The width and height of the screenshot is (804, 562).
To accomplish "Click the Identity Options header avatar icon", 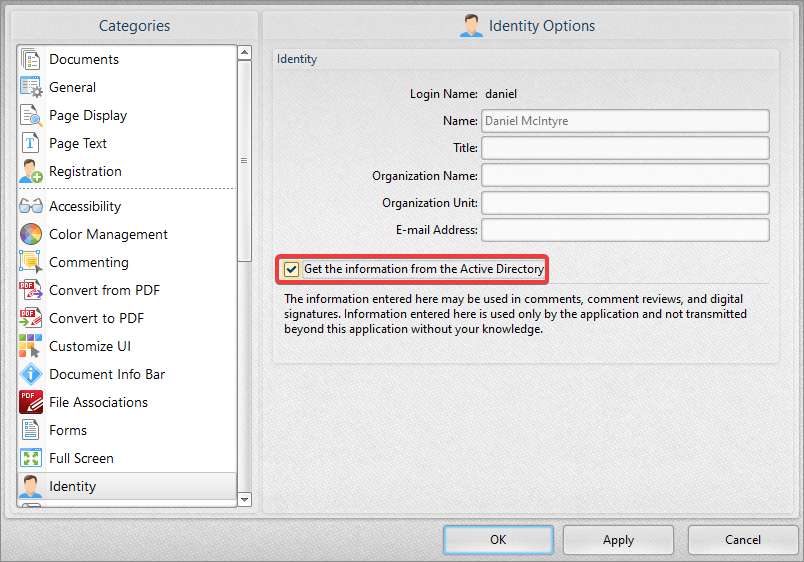I will coord(471,26).
